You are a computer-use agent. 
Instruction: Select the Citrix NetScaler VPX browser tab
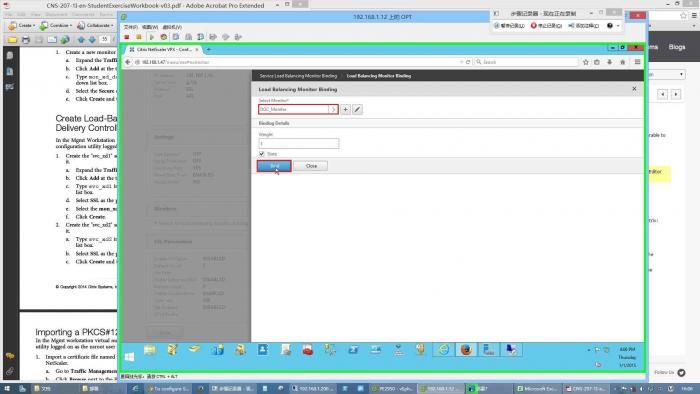[164, 50]
